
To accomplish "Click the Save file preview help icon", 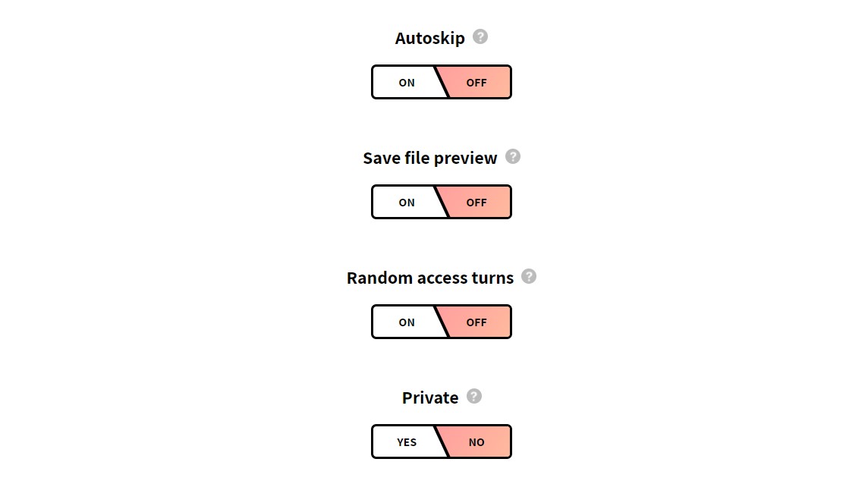I will click(x=513, y=157).
